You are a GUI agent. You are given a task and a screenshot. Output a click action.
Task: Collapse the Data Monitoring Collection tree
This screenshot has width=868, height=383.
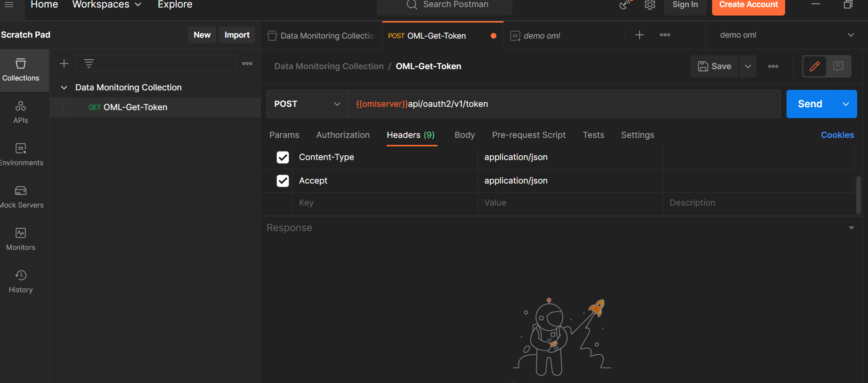[64, 88]
